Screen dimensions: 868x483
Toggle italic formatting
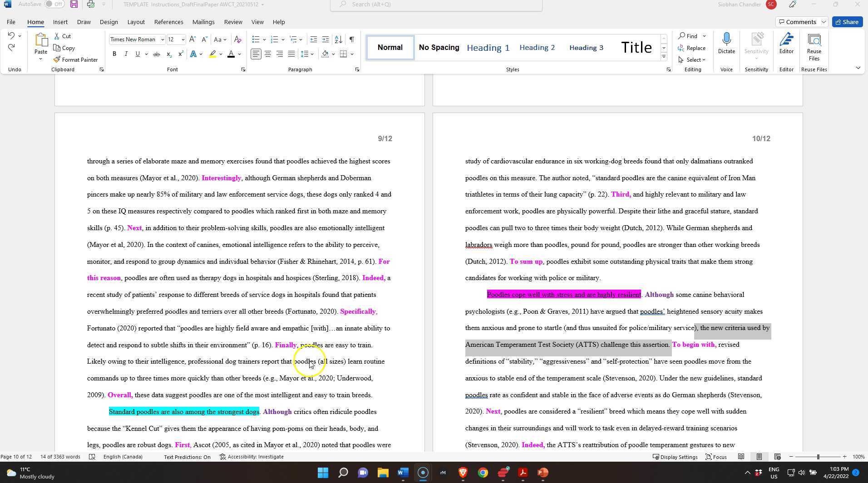coord(126,54)
